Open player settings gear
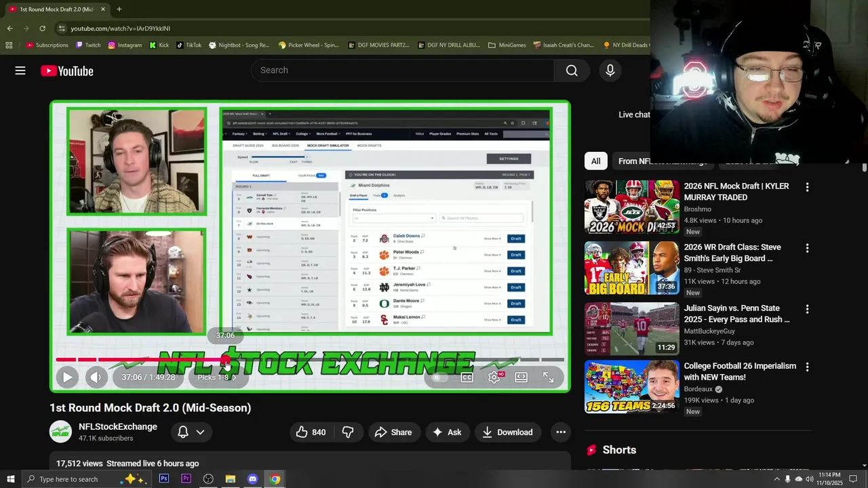868x488 pixels. point(494,378)
